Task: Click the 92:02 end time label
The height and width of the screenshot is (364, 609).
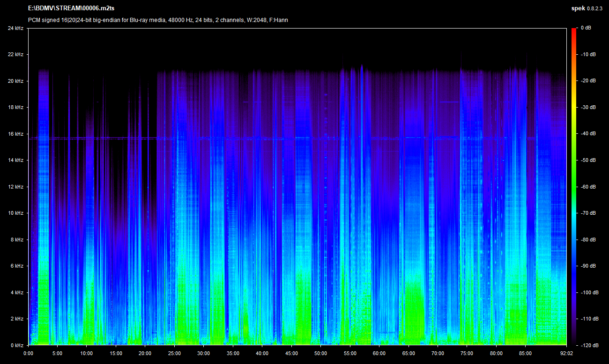Action: pos(566,353)
